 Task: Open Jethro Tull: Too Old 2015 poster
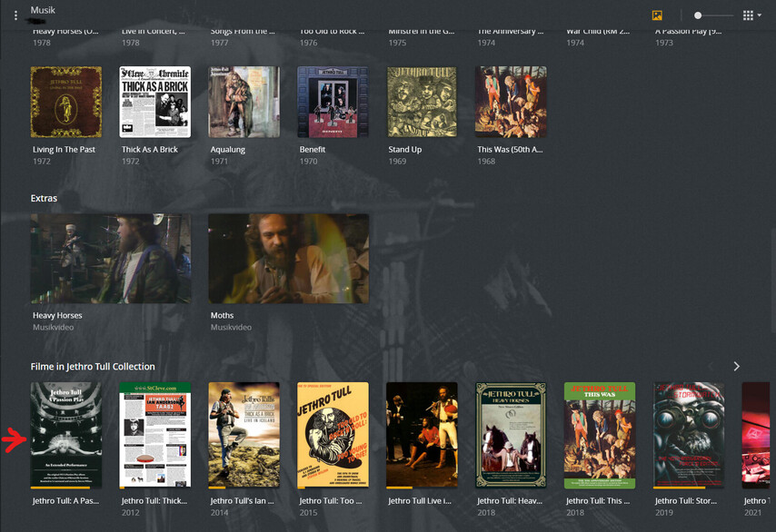tap(333, 435)
